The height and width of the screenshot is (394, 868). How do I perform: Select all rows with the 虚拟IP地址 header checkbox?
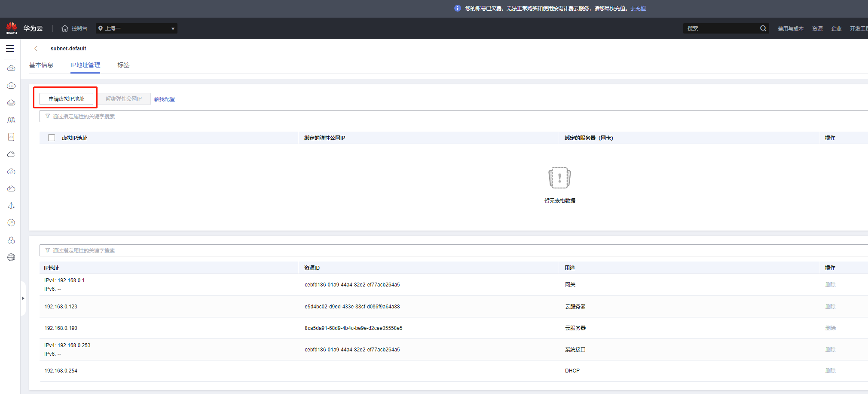pyautogui.click(x=52, y=138)
